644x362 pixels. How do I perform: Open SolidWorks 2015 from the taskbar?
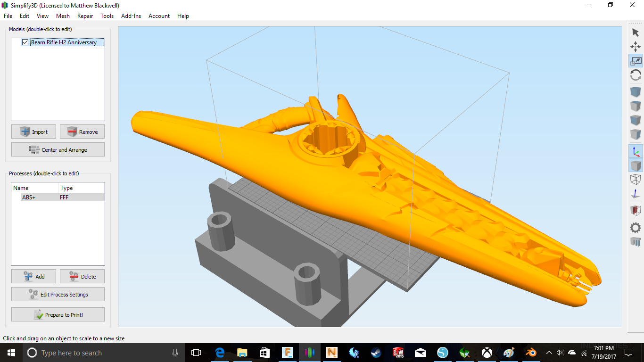click(x=398, y=353)
